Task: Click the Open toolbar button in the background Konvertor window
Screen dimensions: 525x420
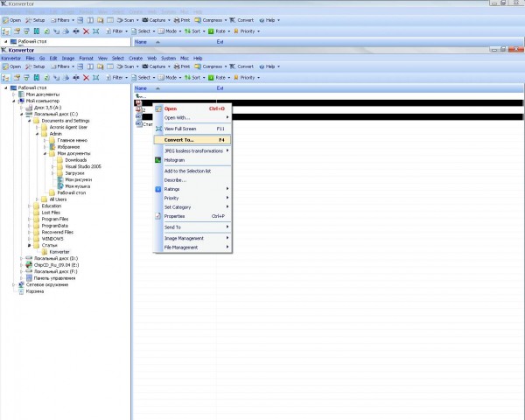Action: coord(11,20)
